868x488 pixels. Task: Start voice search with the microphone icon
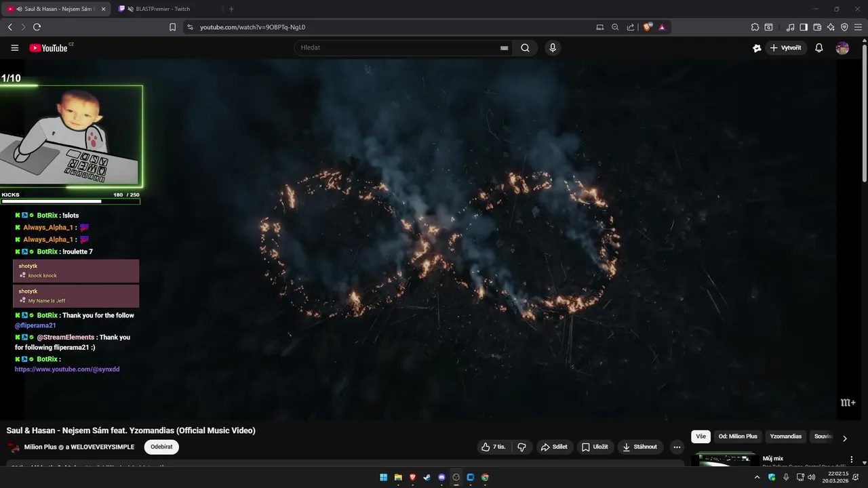pos(553,48)
